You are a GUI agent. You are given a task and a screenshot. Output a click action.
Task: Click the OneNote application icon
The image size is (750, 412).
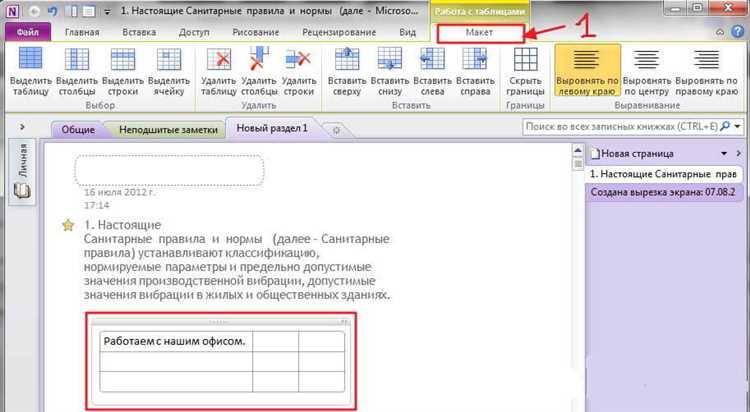tap(12, 11)
